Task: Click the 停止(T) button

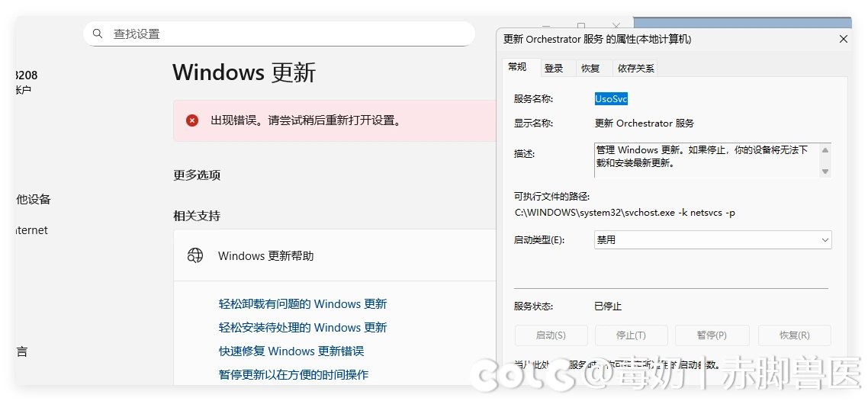Action: coord(631,335)
